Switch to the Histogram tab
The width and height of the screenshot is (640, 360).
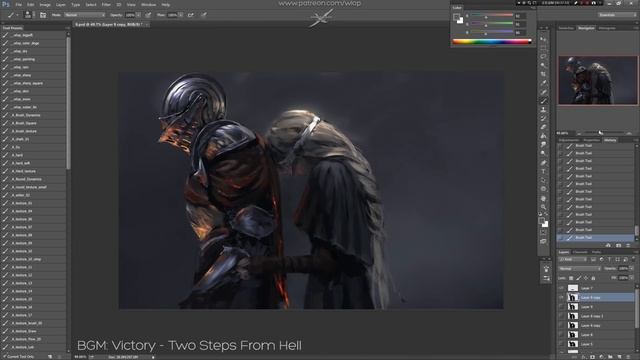607,28
